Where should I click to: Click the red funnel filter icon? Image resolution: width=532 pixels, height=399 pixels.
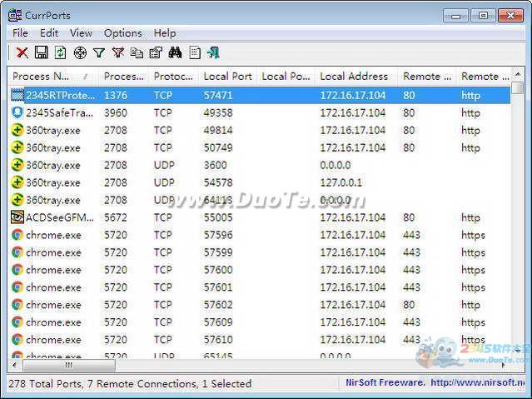coord(118,53)
